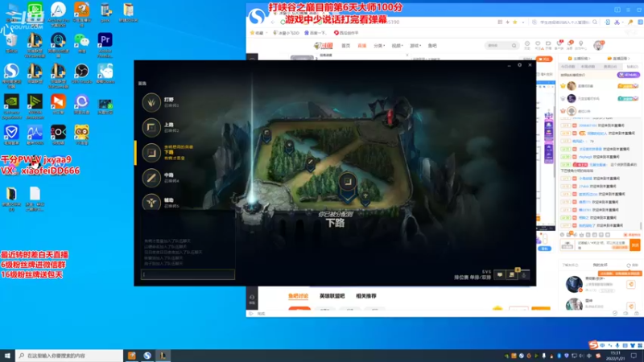Click the Douyu chat message input box
The height and width of the screenshot is (362, 644).
click(602, 245)
